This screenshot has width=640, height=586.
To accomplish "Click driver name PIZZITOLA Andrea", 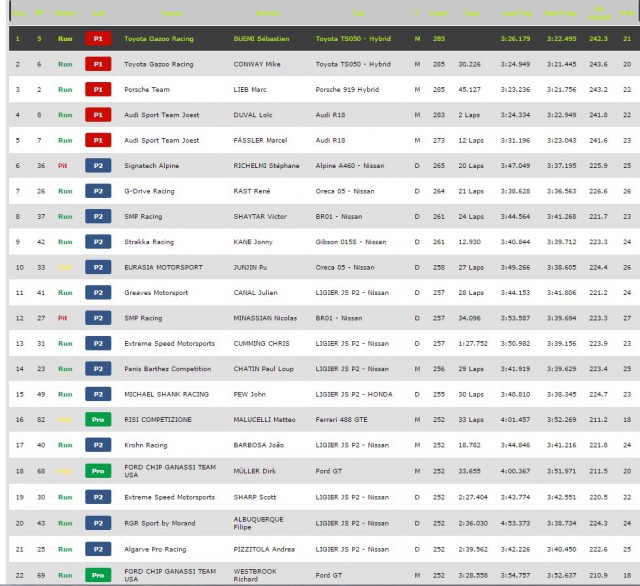I will pos(264,549).
